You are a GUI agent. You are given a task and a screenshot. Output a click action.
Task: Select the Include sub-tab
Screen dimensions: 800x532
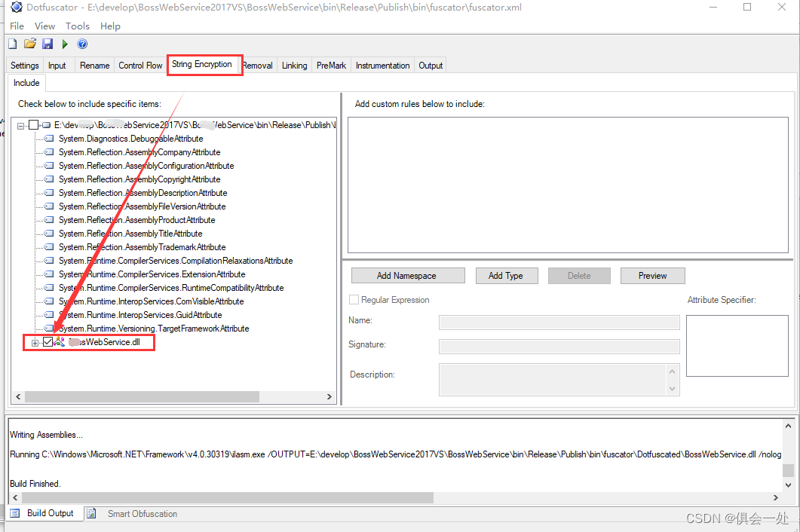26,83
